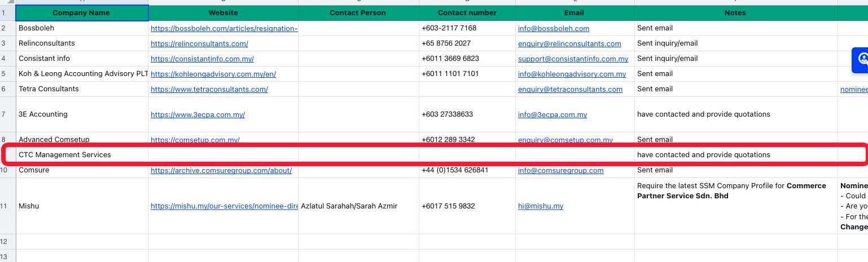Select the 3E Accounting company cell
Viewport: 868px width, 262px height.
pyautogui.click(x=82, y=114)
